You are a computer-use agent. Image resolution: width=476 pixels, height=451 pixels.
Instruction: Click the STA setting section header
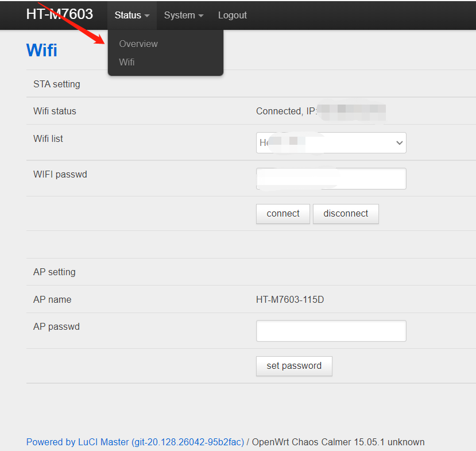pyautogui.click(x=57, y=84)
